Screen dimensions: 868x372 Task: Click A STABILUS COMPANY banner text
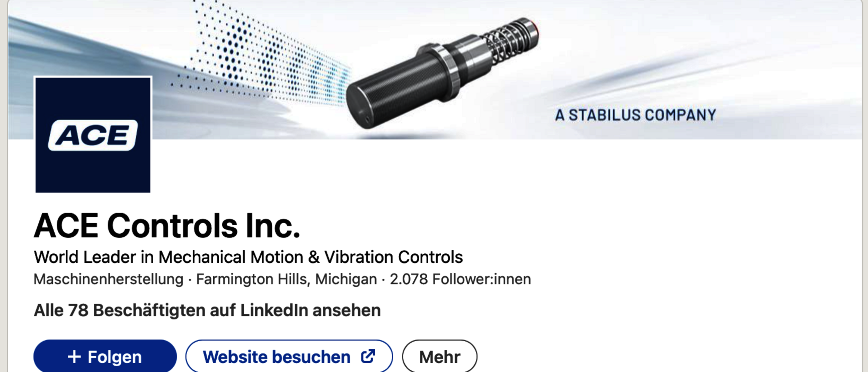coord(636,115)
